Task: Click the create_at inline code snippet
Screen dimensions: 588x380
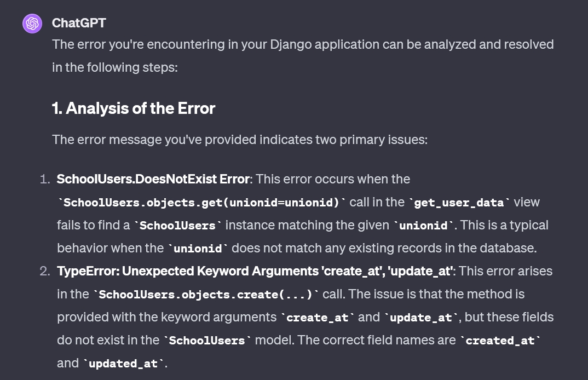Action: coord(317,318)
